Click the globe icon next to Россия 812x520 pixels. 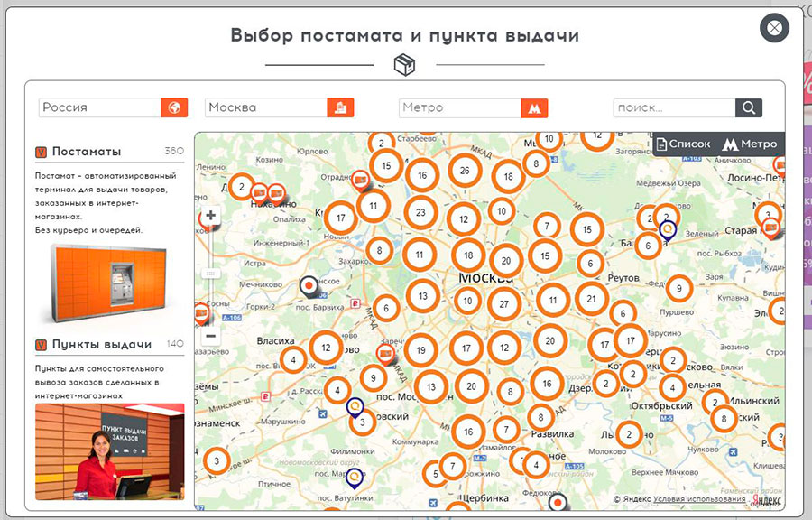pyautogui.click(x=174, y=107)
